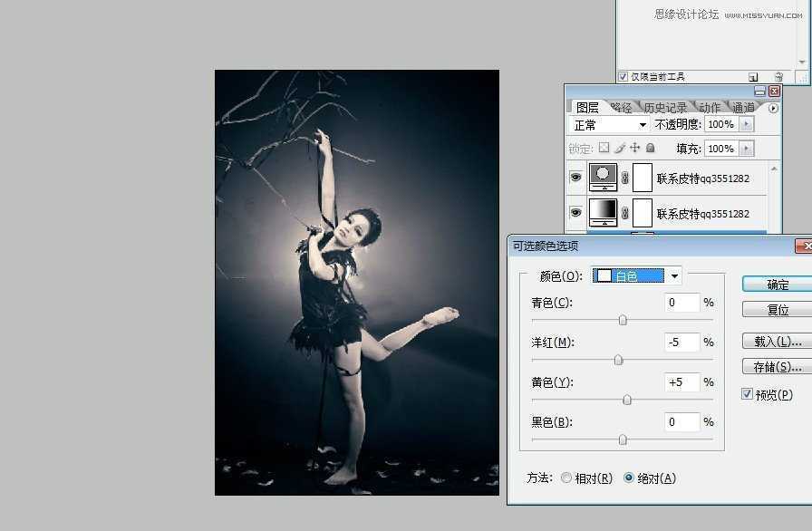Click the 复位 button
812x531 pixels.
[x=778, y=310]
